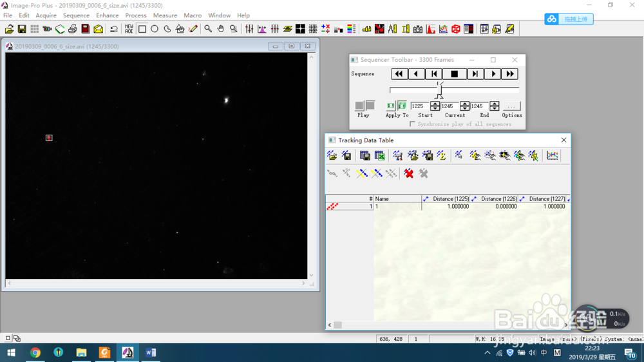Image resolution: width=644 pixels, height=362 pixels.
Task: Adjust the End frame spinner arrows
Action: (x=495, y=106)
